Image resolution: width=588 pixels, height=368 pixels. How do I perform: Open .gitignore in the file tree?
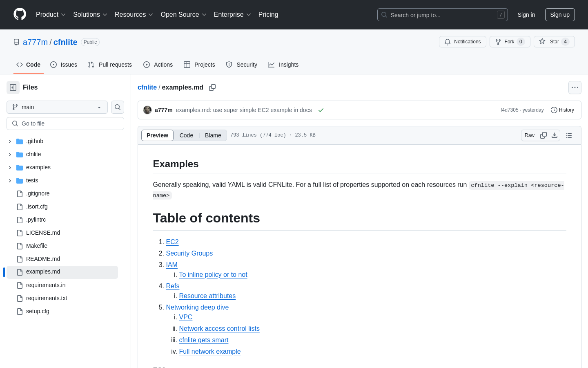coord(38,193)
